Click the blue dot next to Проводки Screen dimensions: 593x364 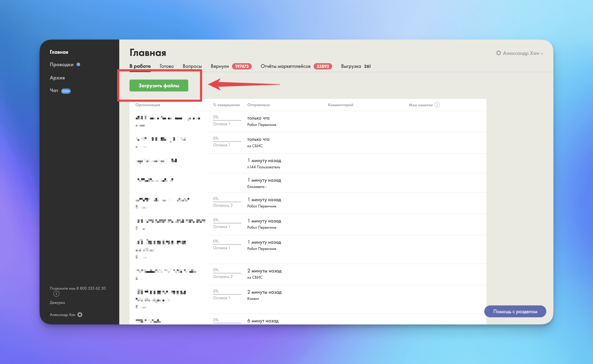pos(78,65)
